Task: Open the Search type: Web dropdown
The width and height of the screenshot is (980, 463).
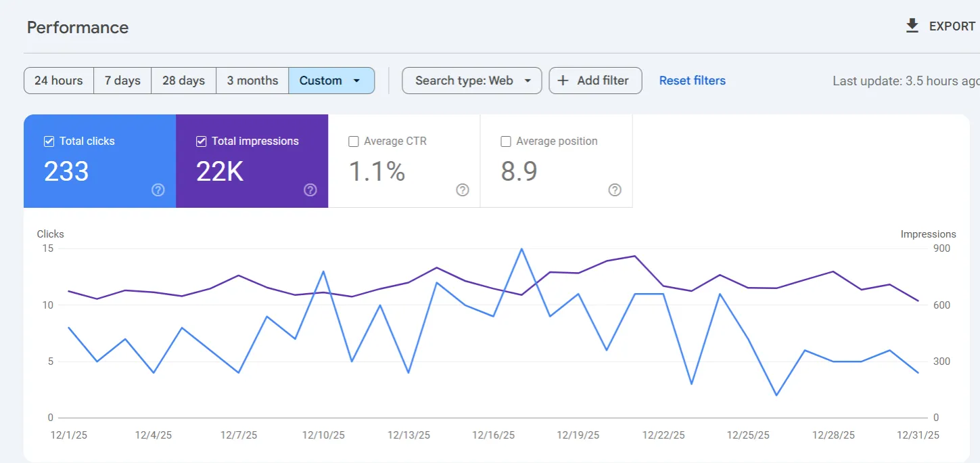Action: point(472,81)
